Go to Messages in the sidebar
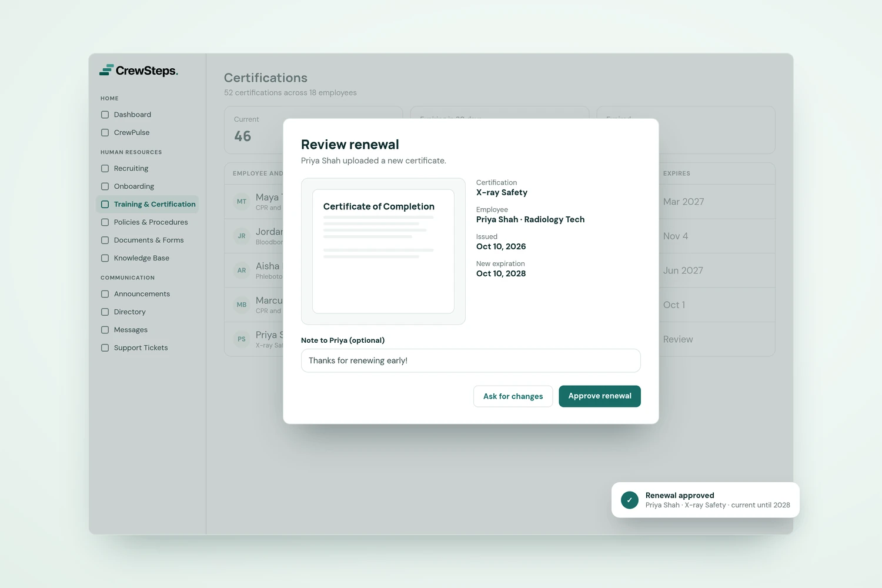Image resolution: width=882 pixels, height=588 pixels. [147, 330]
